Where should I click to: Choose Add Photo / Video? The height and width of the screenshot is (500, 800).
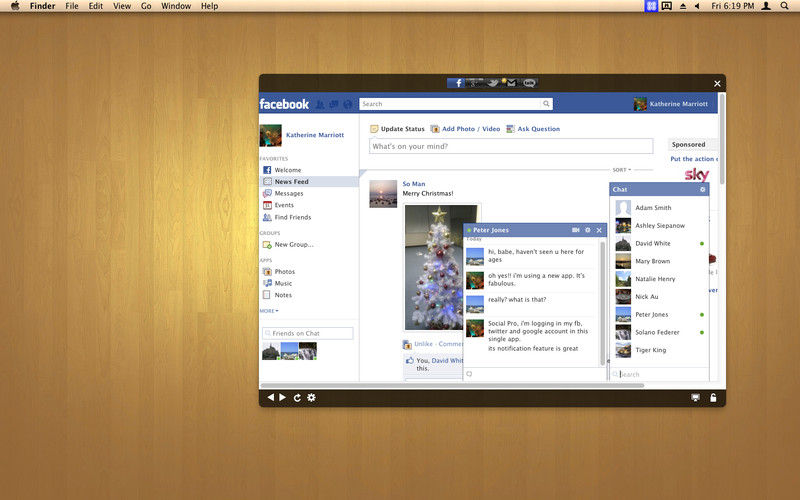click(465, 129)
